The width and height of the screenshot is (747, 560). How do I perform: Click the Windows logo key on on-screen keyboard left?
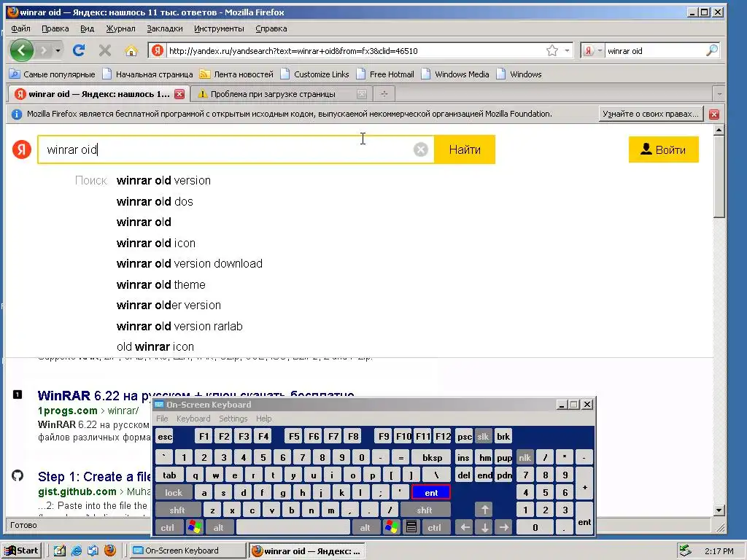click(194, 528)
